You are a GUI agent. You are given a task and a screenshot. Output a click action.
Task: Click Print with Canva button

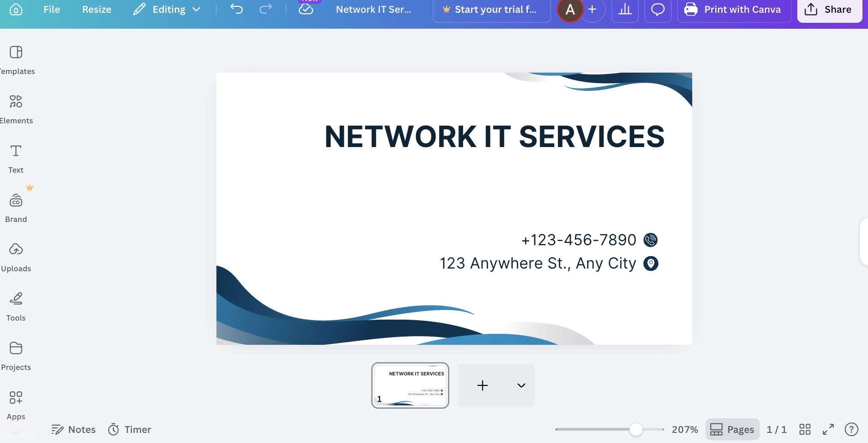coord(733,10)
